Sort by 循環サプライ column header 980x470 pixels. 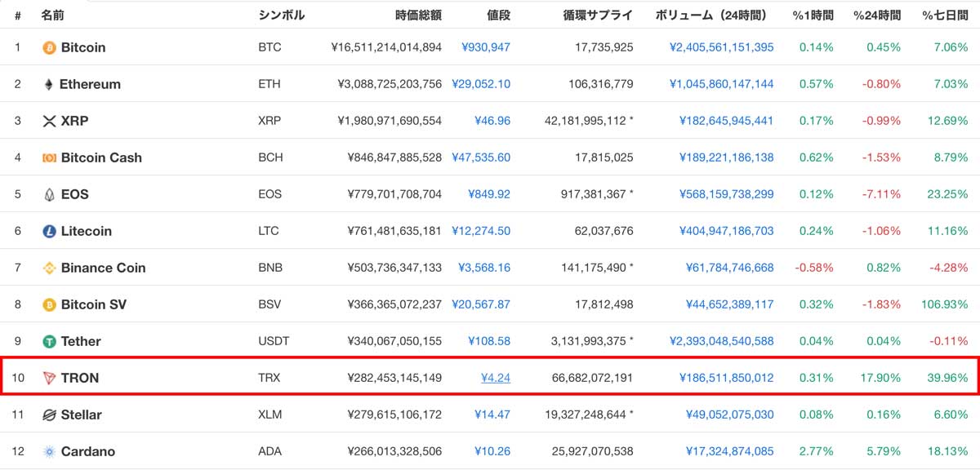point(598,15)
